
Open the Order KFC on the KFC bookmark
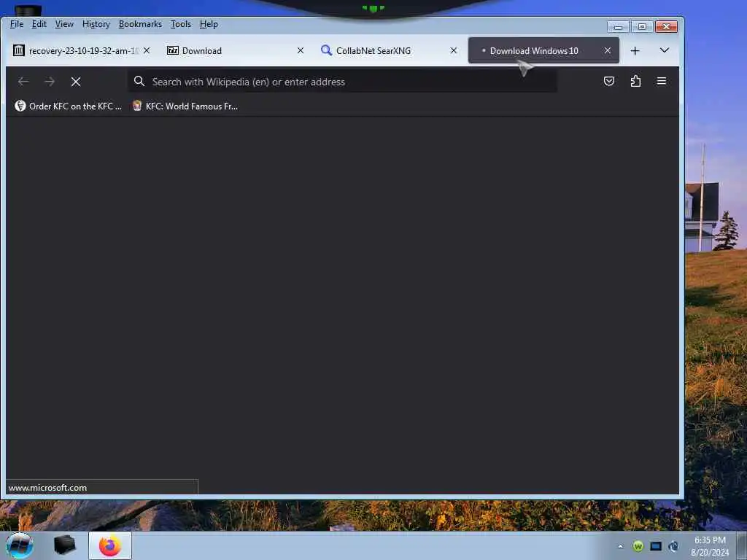tap(68, 106)
